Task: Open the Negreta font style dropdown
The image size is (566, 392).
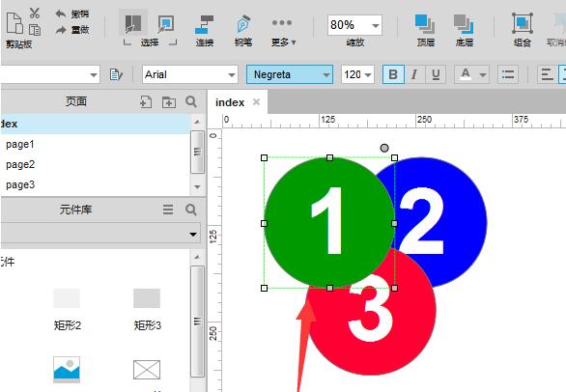Action: pyautogui.click(x=290, y=74)
